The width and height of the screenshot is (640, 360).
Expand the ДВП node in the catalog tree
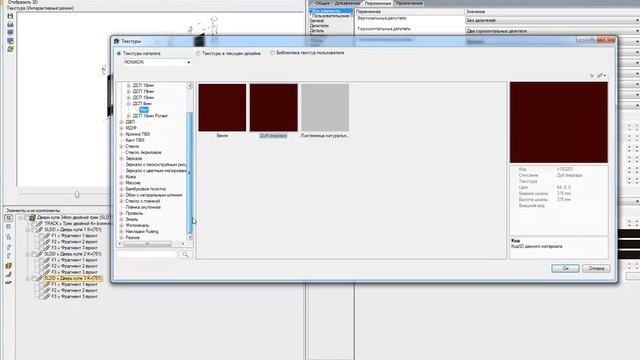coord(121,122)
